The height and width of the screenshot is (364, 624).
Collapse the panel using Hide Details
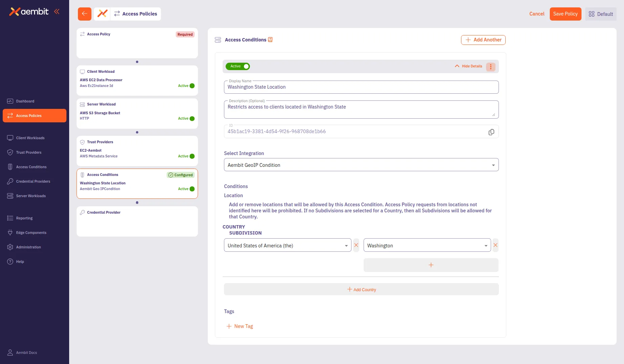[469, 66]
